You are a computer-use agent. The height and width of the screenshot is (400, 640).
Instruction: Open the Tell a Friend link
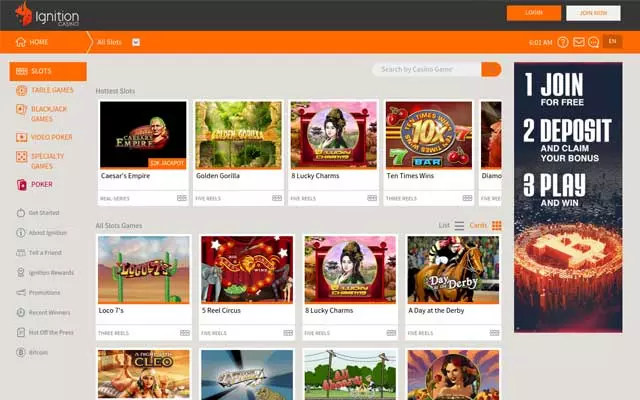[45, 253]
